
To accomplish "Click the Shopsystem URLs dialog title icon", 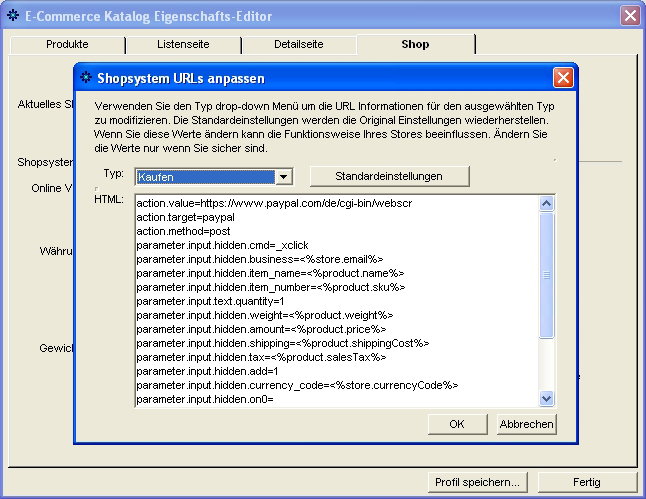I will click(86, 77).
